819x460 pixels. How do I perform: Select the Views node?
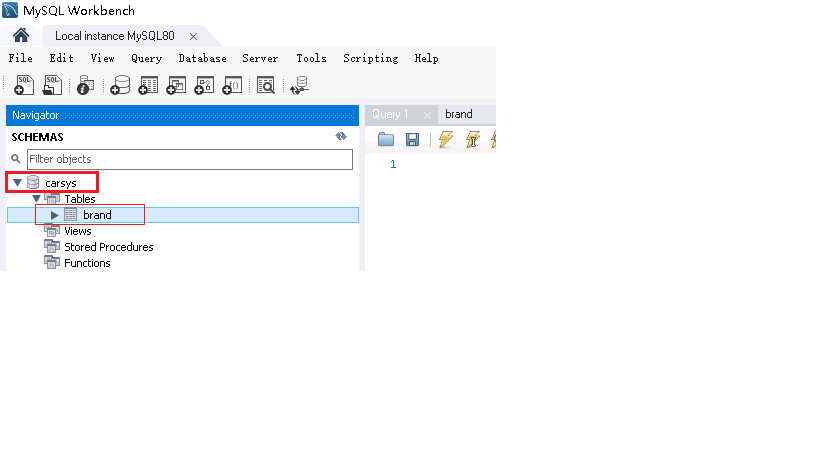(x=78, y=231)
